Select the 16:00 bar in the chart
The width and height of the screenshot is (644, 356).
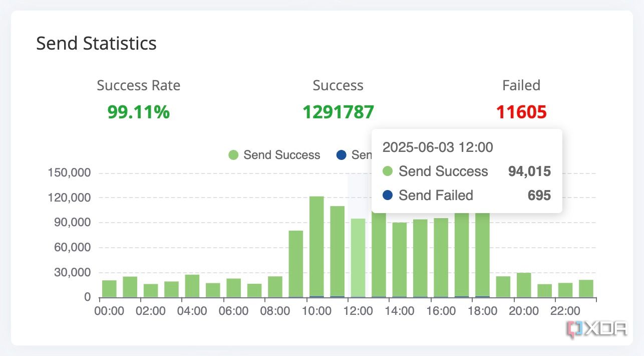pyautogui.click(x=441, y=258)
